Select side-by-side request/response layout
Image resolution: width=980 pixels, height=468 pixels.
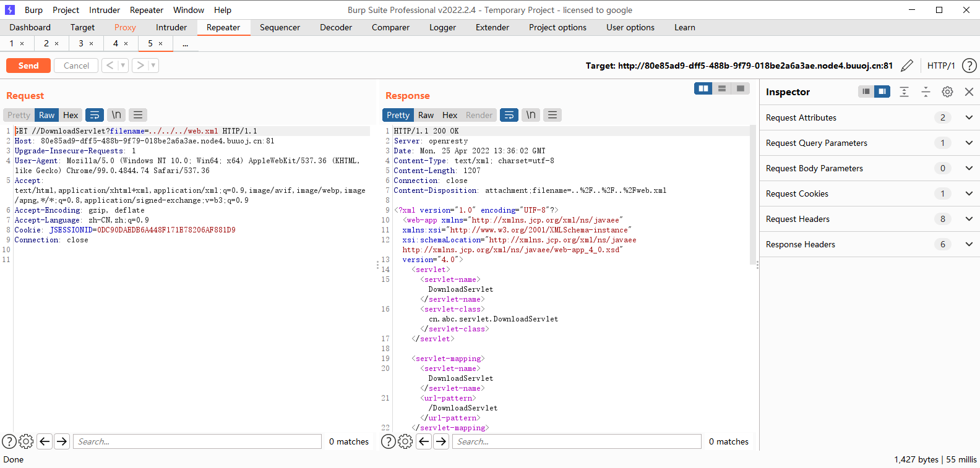coord(703,88)
